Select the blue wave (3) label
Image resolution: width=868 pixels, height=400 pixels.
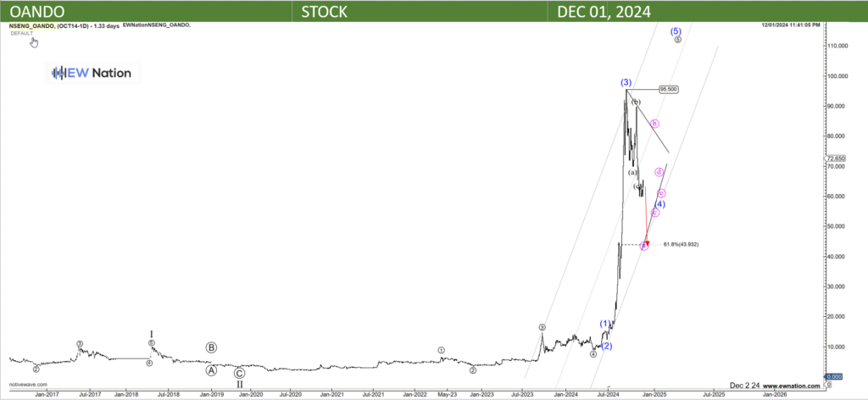click(626, 82)
